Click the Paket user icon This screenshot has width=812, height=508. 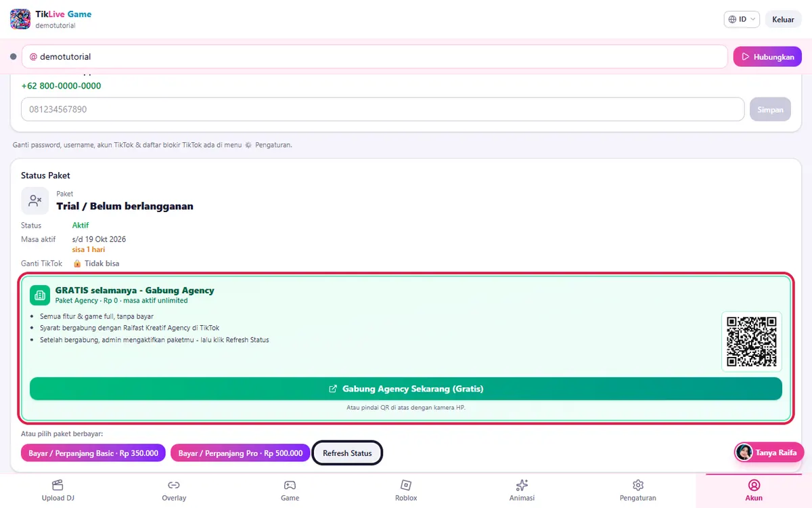[35, 200]
